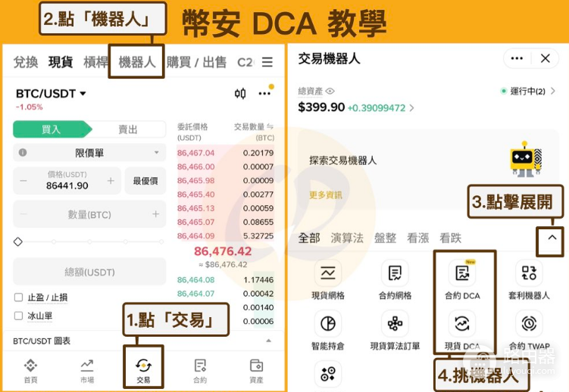Click the swap icon beside 交易數量
The height and width of the screenshot is (392, 569).
click(x=270, y=126)
